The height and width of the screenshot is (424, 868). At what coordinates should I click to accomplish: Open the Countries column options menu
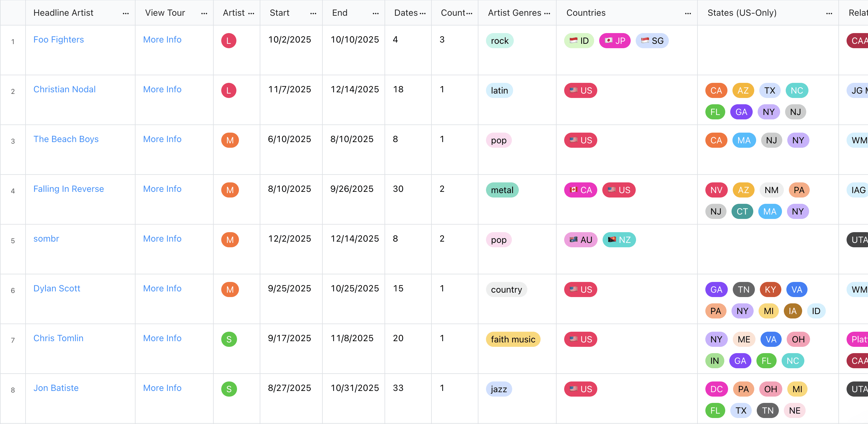click(688, 14)
